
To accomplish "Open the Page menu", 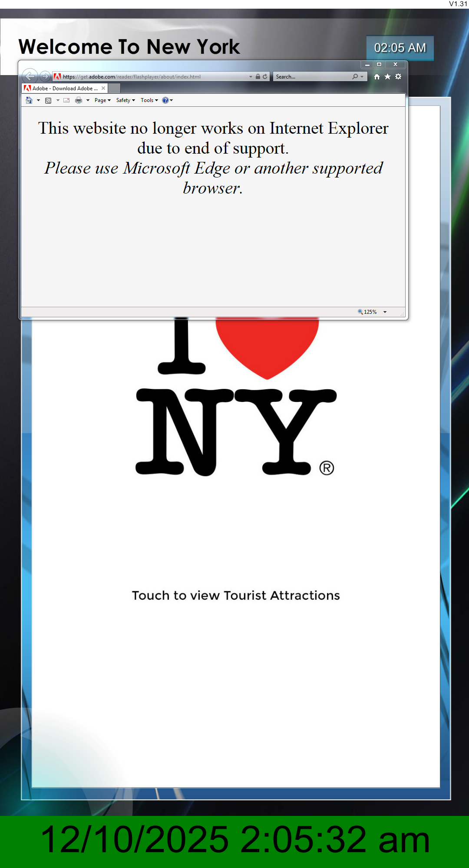I will tap(102, 100).
